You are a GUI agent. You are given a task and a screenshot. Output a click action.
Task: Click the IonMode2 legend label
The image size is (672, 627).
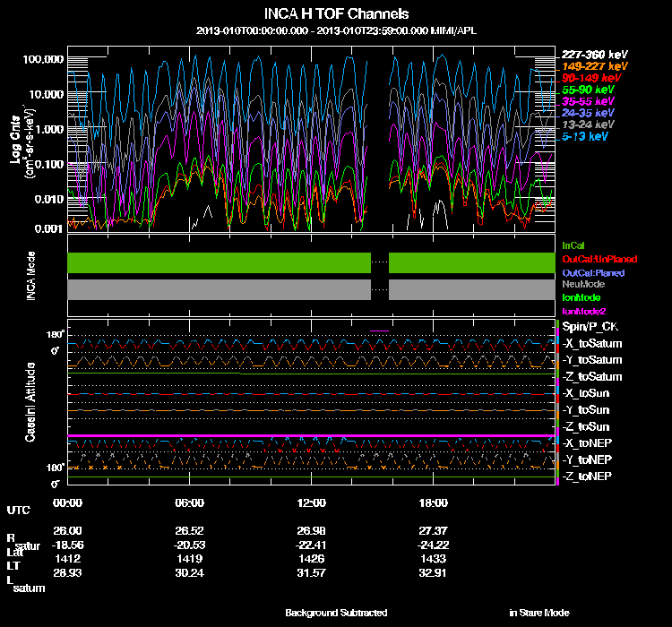click(582, 310)
